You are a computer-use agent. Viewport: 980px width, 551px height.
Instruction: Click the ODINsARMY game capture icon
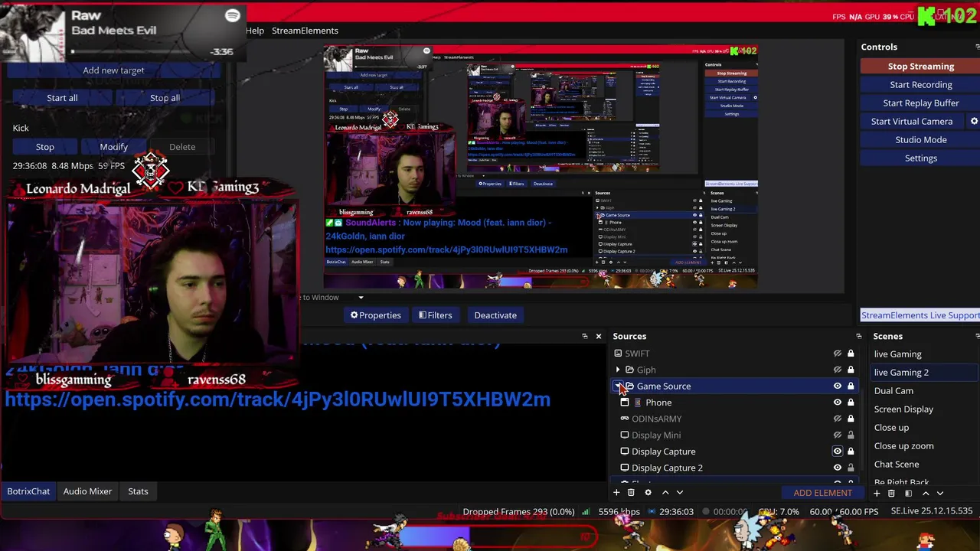625,419
